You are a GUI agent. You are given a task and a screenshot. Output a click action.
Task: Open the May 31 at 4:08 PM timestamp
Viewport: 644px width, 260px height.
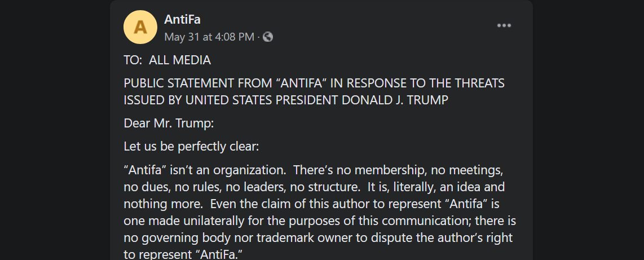click(209, 37)
